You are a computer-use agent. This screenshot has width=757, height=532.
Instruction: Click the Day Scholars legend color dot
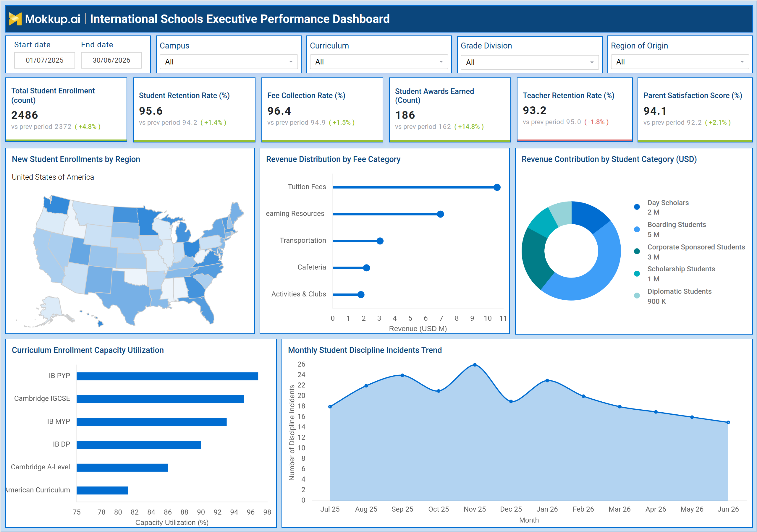(x=637, y=207)
